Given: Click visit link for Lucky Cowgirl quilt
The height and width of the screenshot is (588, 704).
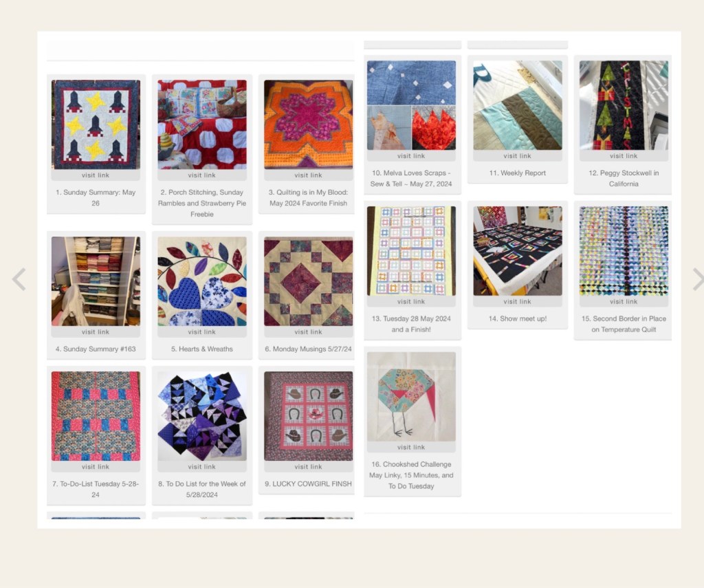Looking at the screenshot, I should pos(308,467).
